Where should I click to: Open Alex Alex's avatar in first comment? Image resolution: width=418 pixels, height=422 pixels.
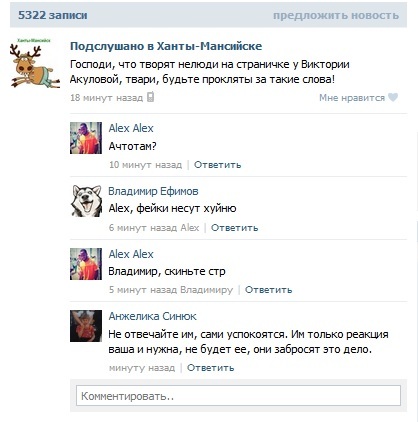pyautogui.click(x=86, y=138)
